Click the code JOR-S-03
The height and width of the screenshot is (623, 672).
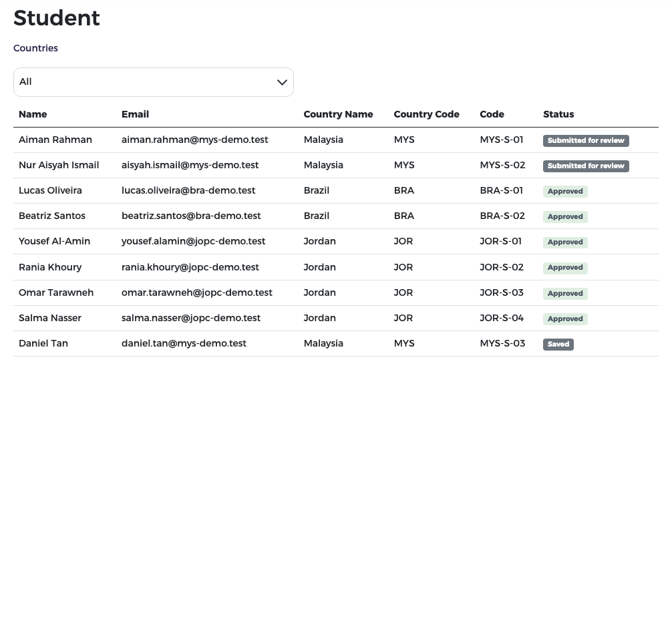click(502, 292)
